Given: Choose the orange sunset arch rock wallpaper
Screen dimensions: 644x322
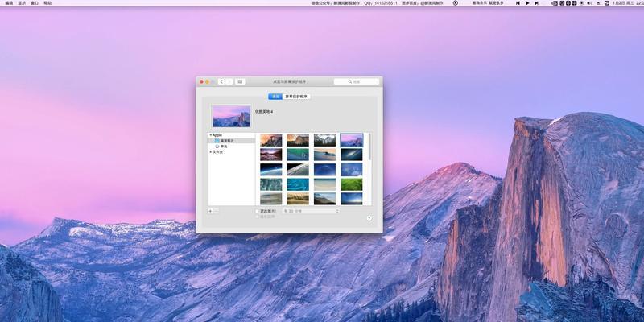Looking at the screenshot, I should click(x=271, y=140).
